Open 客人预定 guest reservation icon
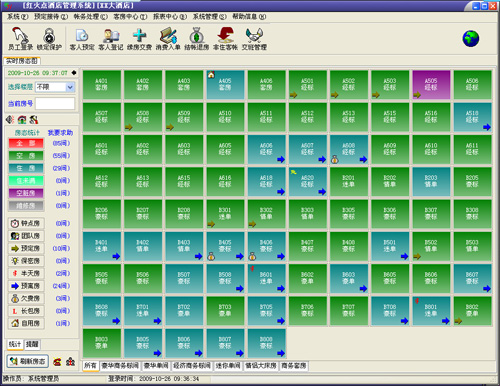The width and height of the screenshot is (500, 386). (82, 39)
